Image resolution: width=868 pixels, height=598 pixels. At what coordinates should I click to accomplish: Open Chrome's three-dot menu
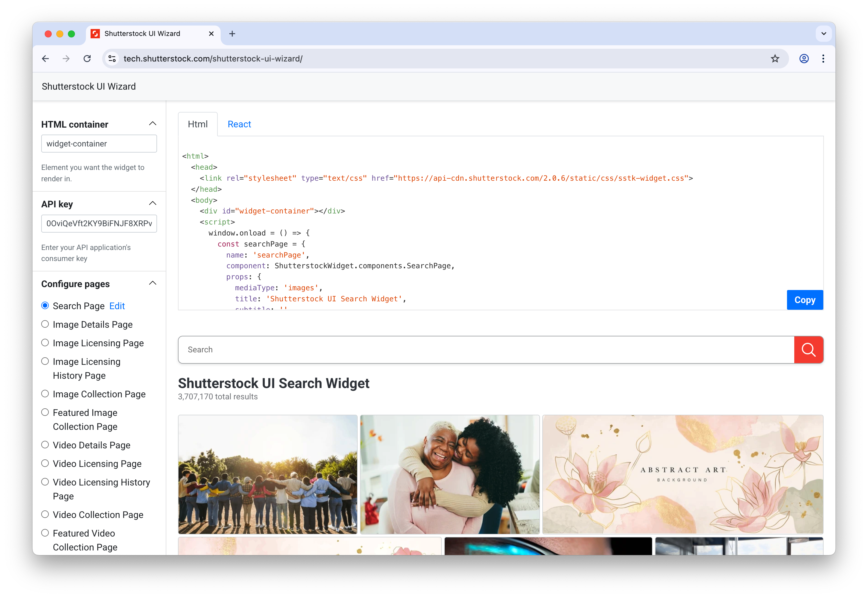(823, 59)
